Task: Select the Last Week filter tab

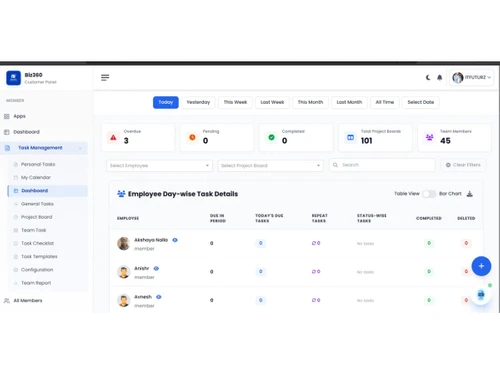Action: click(272, 102)
